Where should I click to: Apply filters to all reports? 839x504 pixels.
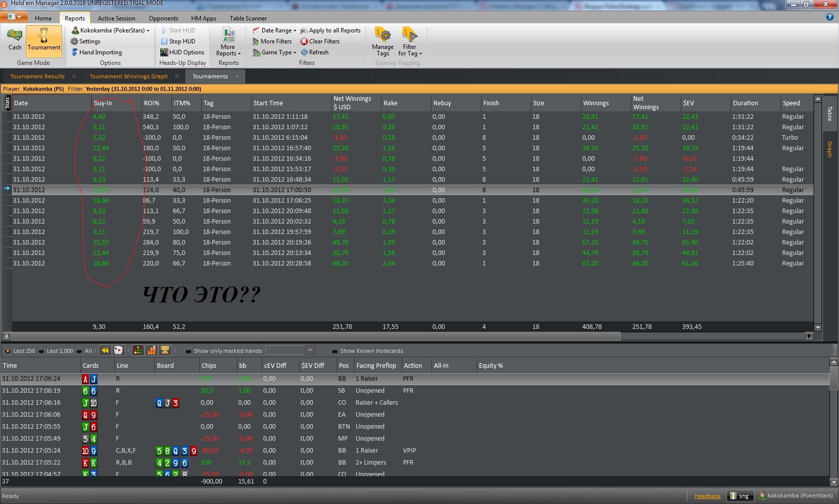tap(331, 30)
